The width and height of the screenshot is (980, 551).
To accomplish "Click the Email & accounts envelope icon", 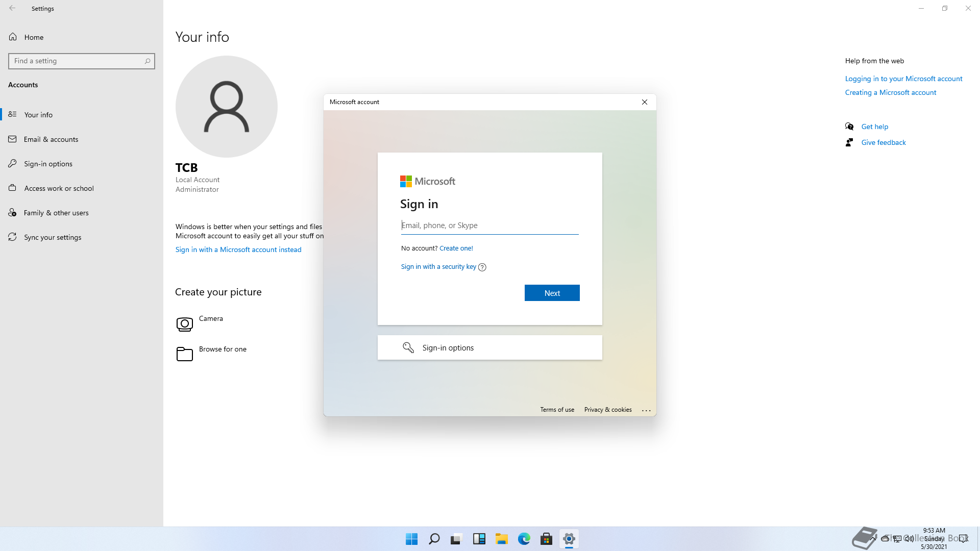I will coord(12,139).
